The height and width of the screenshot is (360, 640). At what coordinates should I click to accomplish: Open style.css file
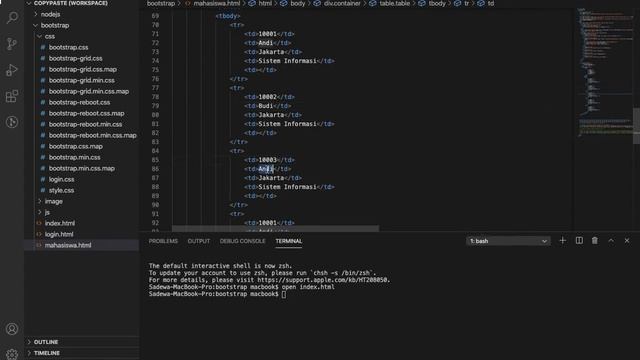61,191
